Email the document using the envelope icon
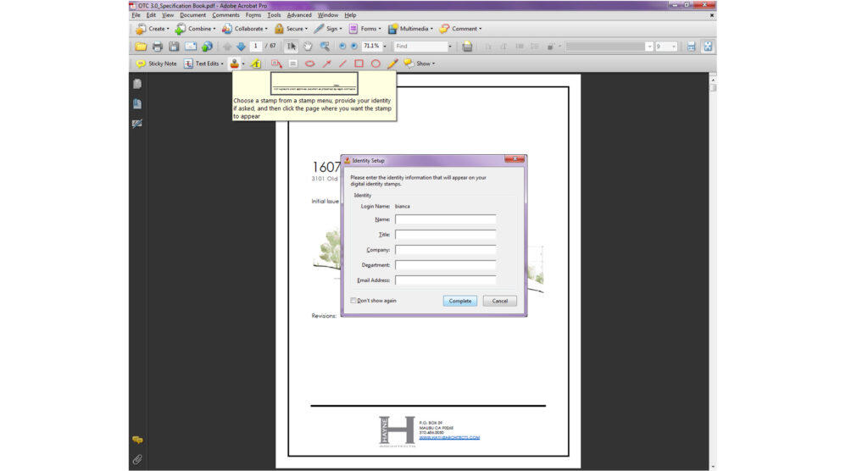Image resolution: width=868 pixels, height=471 pixels. tap(191, 47)
